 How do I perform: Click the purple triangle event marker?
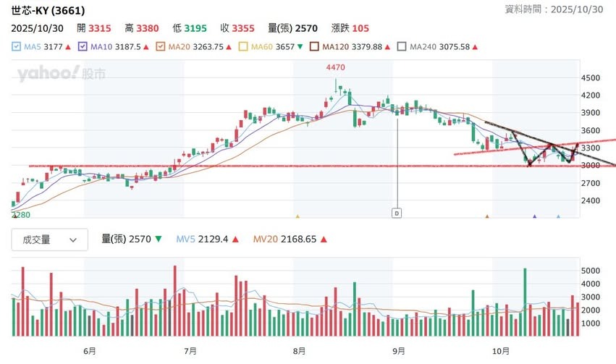535,216
